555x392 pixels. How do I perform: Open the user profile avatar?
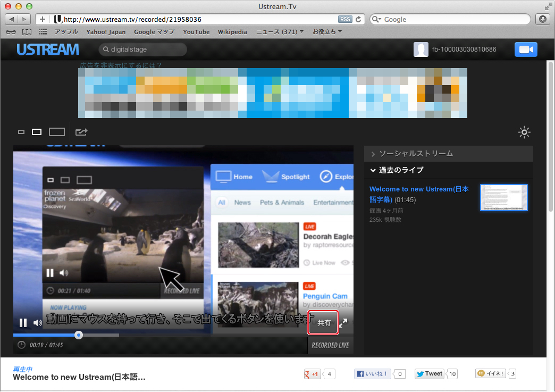pyautogui.click(x=421, y=49)
